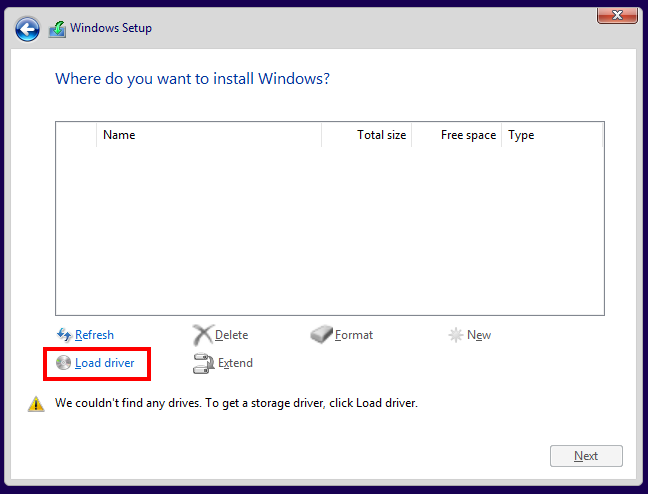Open the Load driver link

tap(105, 363)
